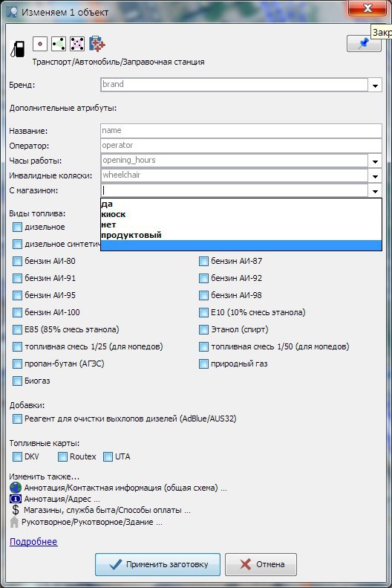Click the blue address icon beside Аннотация/Адрес
This screenshot has width=392, height=588.
tap(16, 499)
